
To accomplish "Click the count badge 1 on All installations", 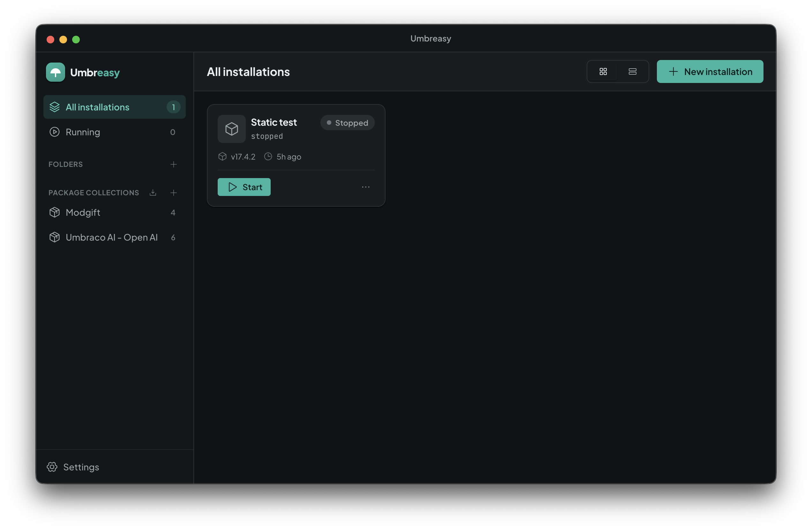I will [x=173, y=107].
